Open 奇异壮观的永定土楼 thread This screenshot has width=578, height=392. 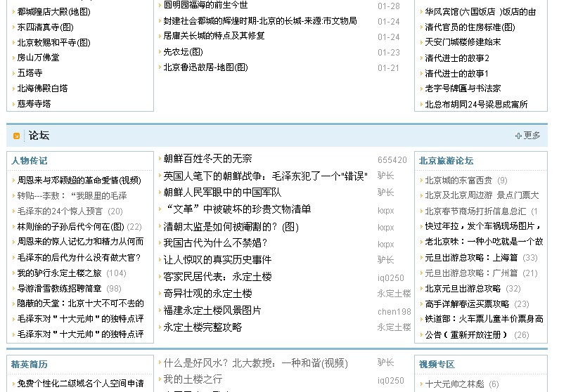tap(207, 294)
